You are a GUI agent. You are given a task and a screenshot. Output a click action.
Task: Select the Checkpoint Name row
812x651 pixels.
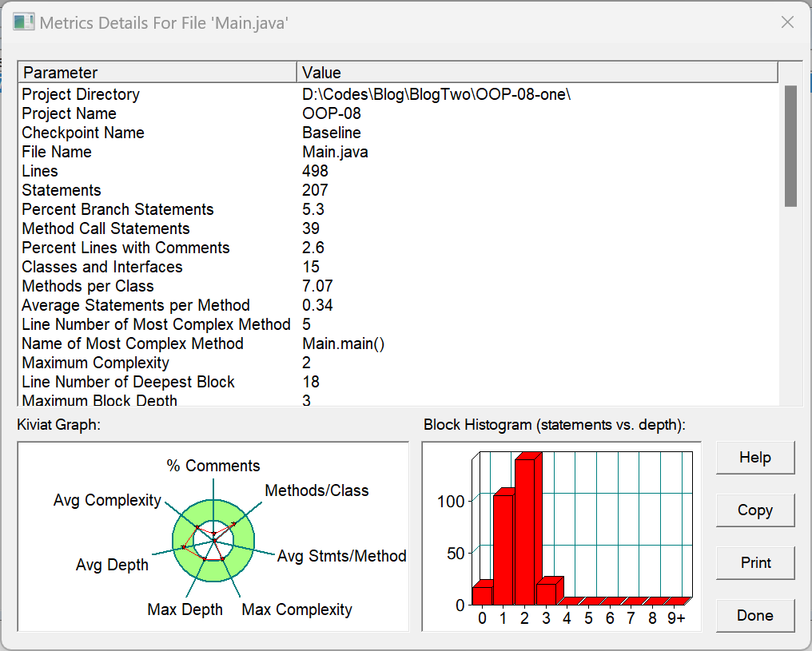click(x=398, y=133)
